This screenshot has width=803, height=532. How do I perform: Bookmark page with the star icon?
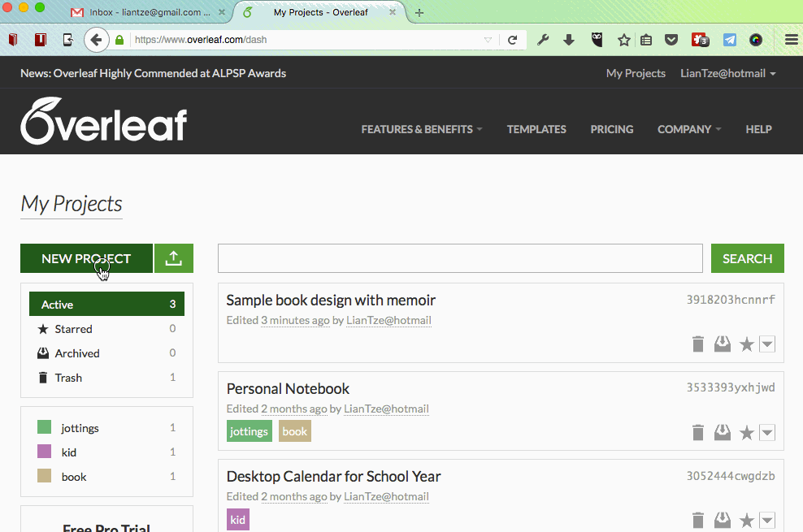point(623,39)
